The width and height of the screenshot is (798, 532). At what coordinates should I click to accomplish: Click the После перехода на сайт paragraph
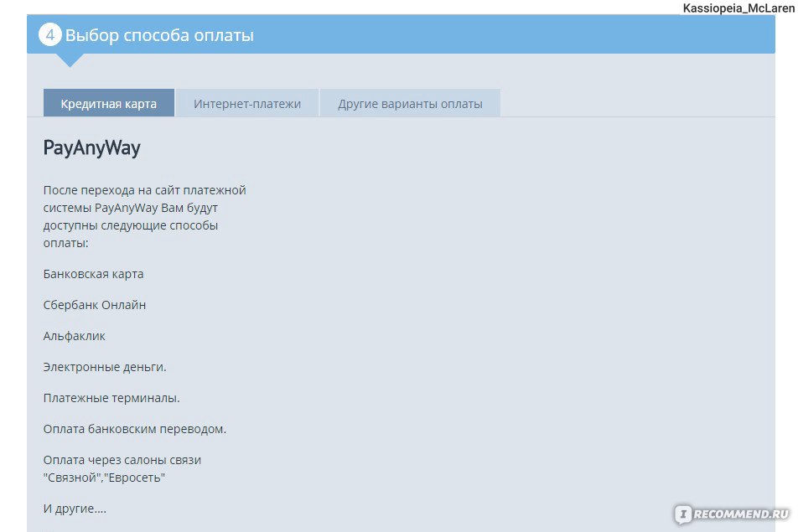click(x=144, y=216)
